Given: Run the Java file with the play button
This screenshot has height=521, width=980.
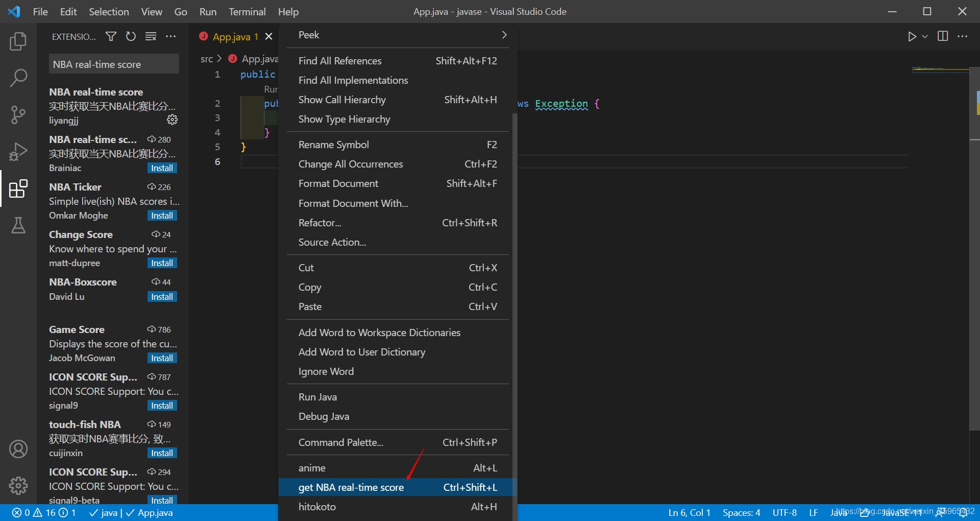Looking at the screenshot, I should tap(913, 36).
